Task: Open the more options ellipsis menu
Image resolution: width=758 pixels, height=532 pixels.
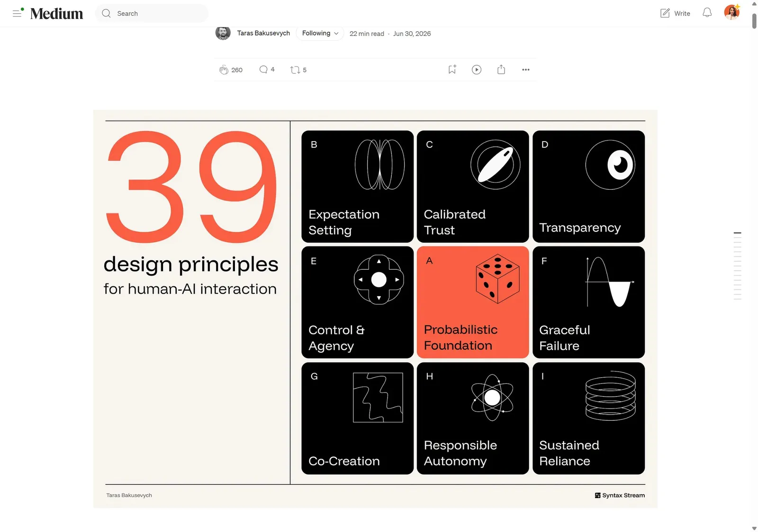Action: [x=526, y=70]
